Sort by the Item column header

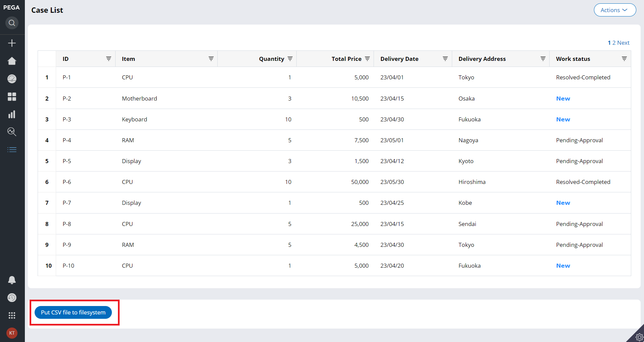(128, 59)
